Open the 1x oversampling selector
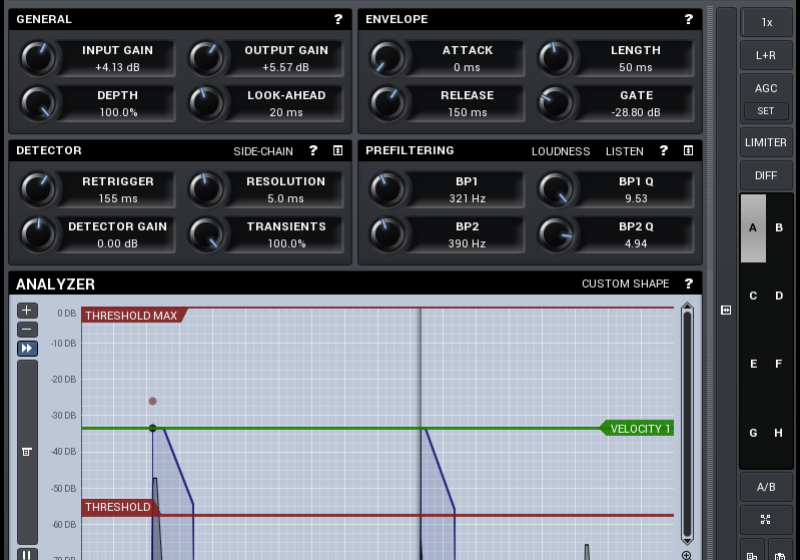This screenshot has height=560, width=800. tap(766, 22)
